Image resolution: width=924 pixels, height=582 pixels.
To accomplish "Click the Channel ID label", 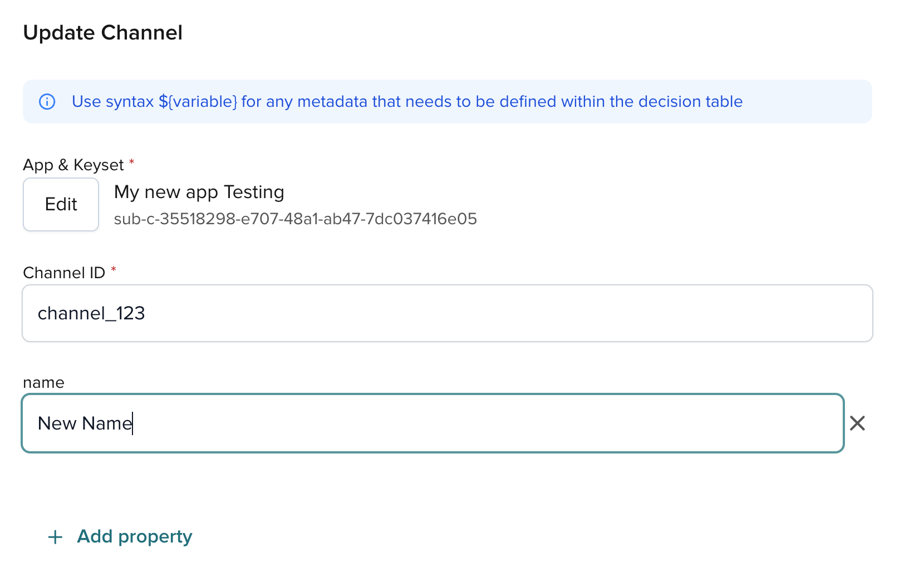I will pos(65,272).
